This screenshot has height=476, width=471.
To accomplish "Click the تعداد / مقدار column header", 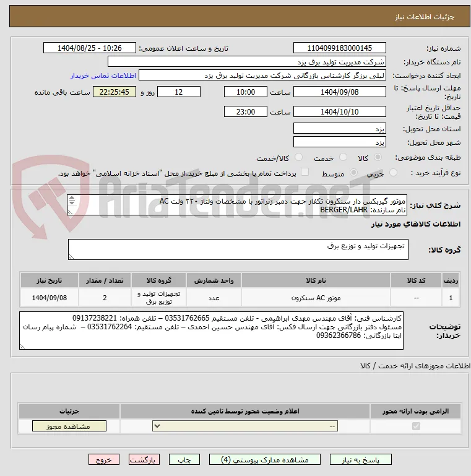I will point(105,280).
